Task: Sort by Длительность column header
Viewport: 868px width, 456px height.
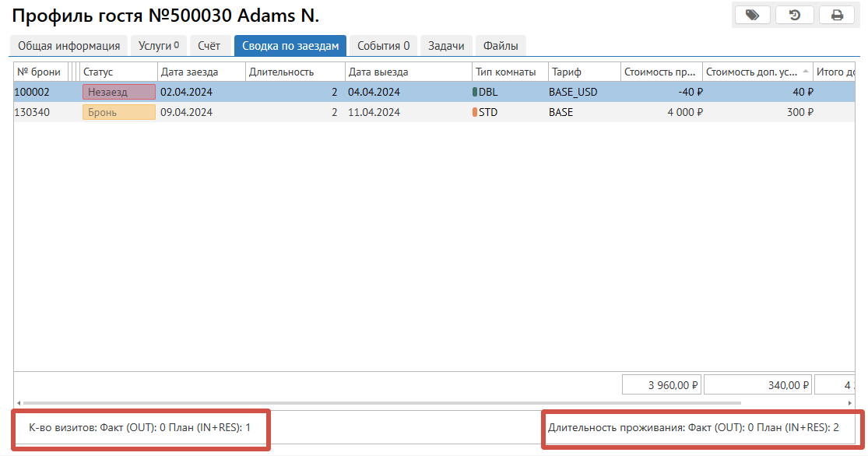Action: click(x=295, y=72)
